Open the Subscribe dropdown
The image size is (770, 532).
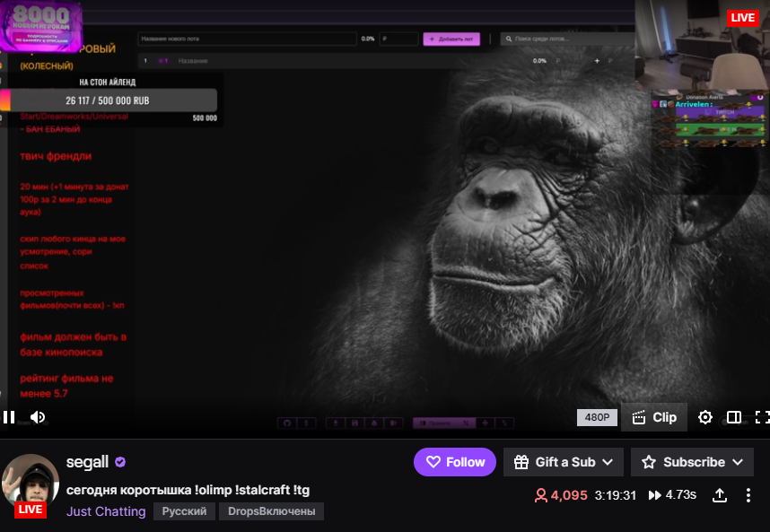[x=692, y=462]
